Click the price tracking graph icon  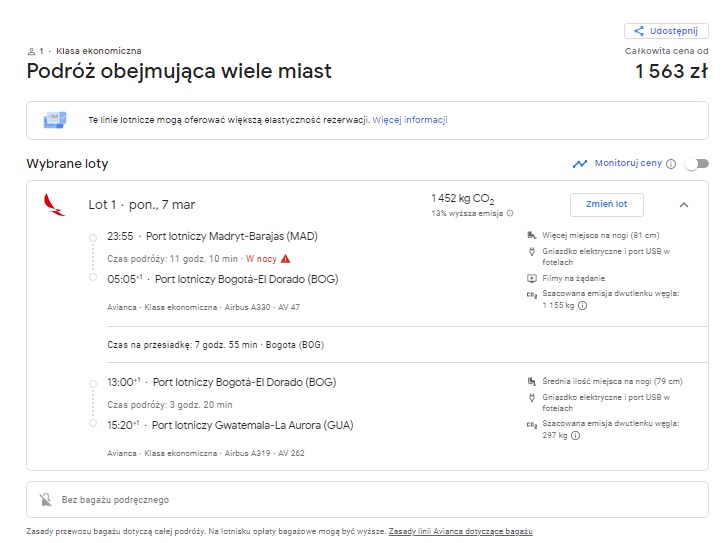click(x=580, y=164)
